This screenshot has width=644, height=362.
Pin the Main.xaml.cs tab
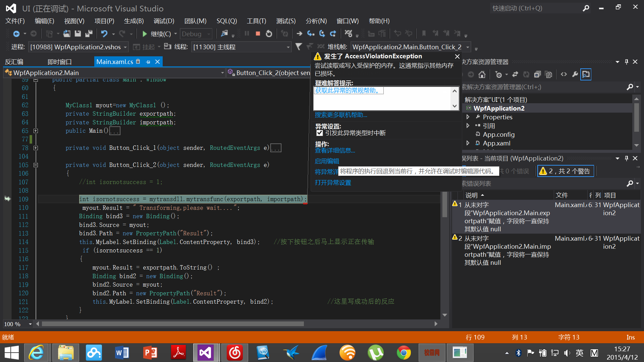(148, 62)
